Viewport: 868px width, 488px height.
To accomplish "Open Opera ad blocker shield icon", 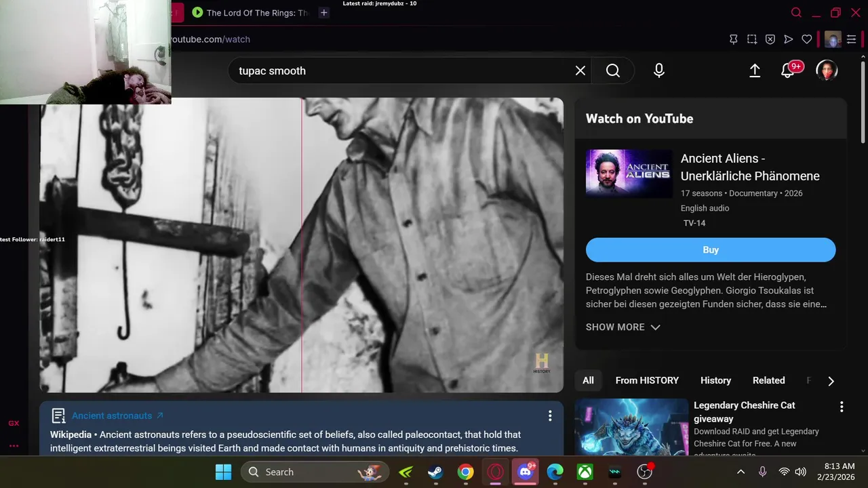I will pyautogui.click(x=770, y=39).
